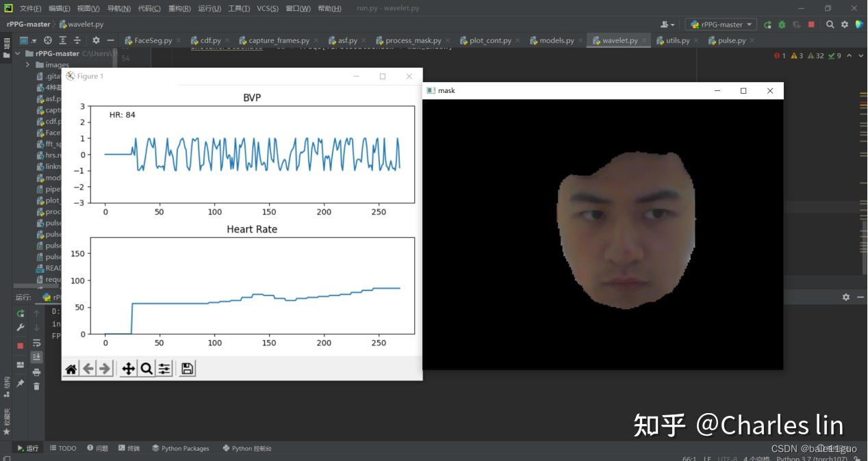Stop the running process with red square icon

810,25
